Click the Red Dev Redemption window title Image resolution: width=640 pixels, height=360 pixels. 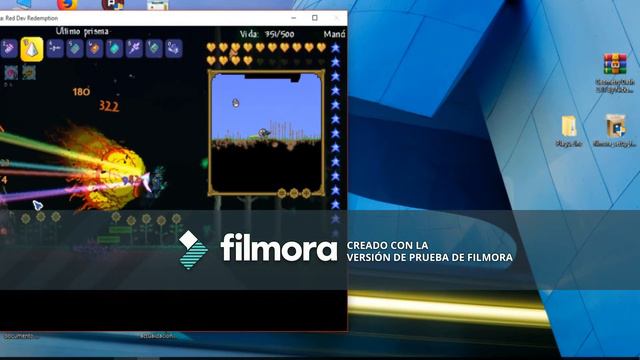click(29, 18)
